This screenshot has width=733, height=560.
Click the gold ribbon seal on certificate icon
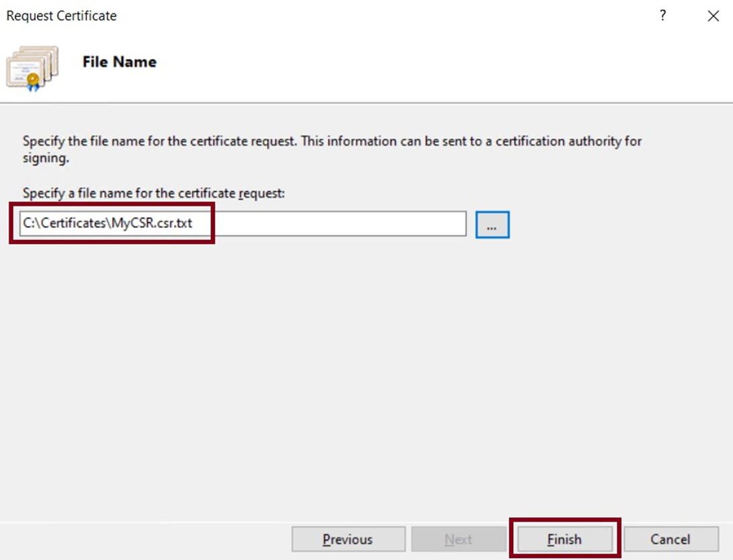tap(32, 82)
